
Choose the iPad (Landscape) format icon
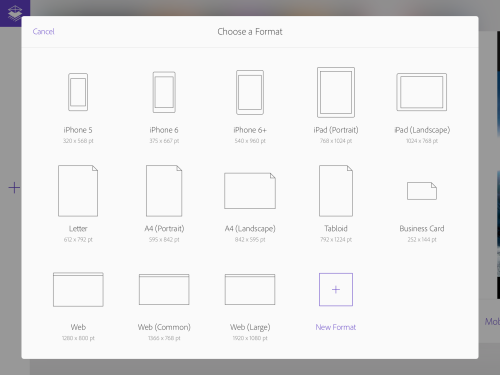[x=422, y=92]
